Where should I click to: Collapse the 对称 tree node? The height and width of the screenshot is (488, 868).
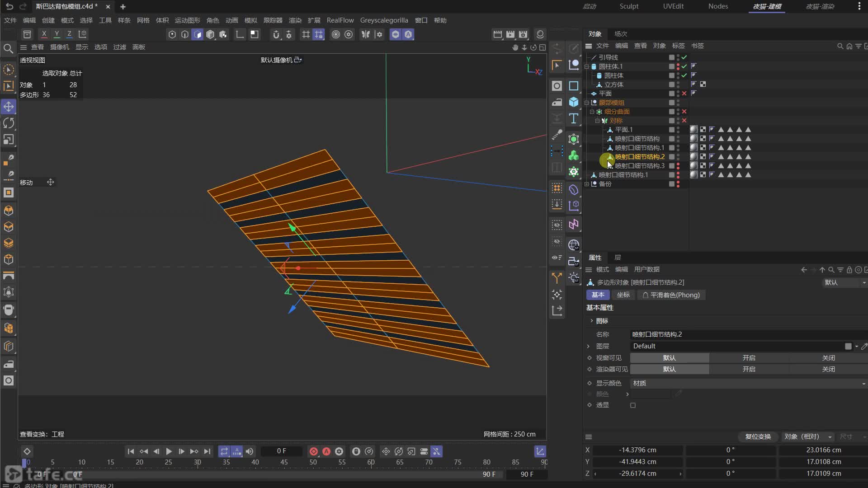click(597, 121)
